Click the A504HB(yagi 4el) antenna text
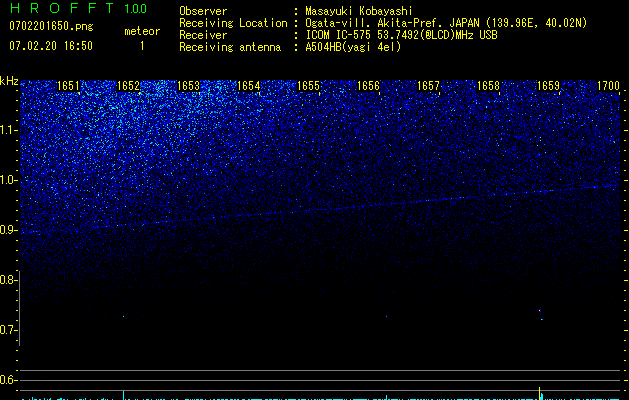Viewport: 629px width, 400px height. click(x=353, y=47)
